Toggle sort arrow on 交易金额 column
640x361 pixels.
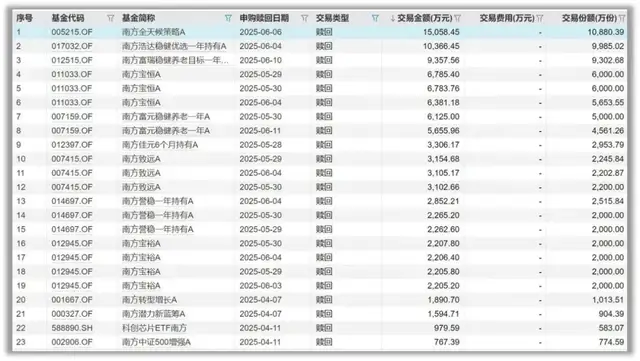click(x=392, y=18)
